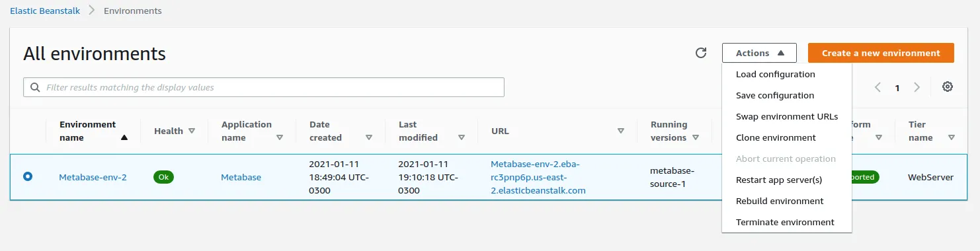Sort by URL column arrow
The image size is (980, 251).
click(x=620, y=131)
